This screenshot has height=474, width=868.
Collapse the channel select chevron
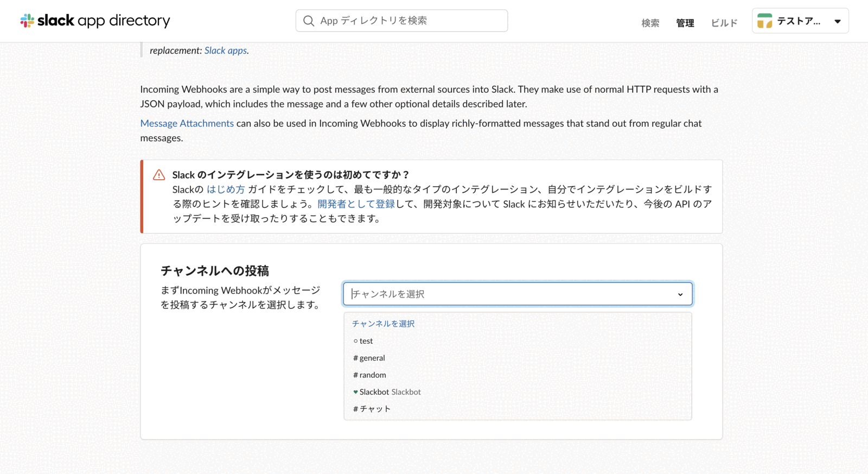click(680, 294)
